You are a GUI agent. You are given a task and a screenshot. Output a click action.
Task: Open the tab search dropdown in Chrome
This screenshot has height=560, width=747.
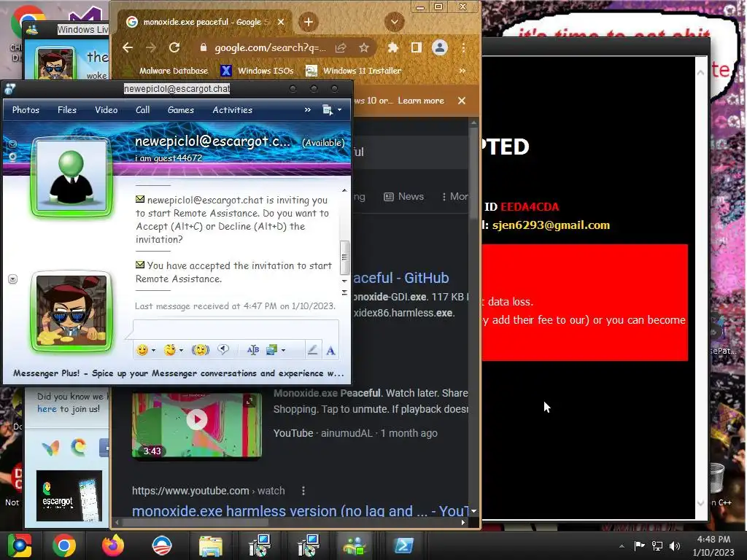(395, 22)
